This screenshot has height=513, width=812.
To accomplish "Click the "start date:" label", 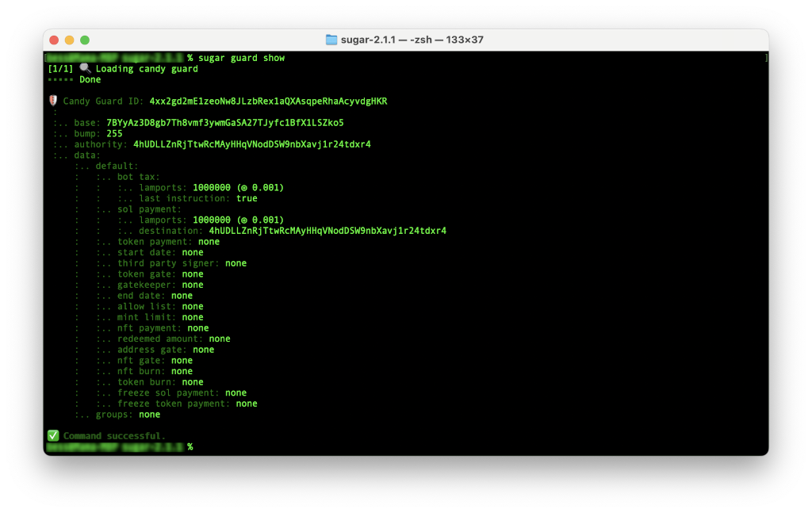I will pos(147,253).
